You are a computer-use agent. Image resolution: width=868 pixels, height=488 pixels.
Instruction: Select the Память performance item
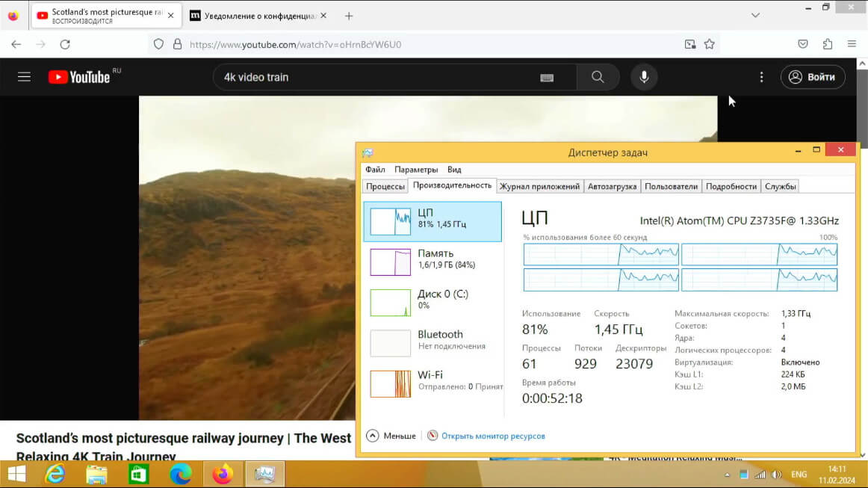point(433,262)
